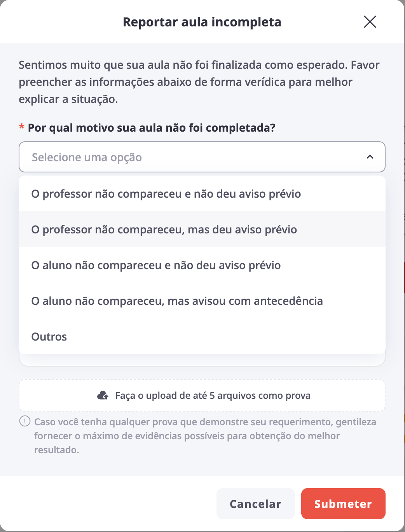Viewport: 405px width, 532px height.
Task: Click the Caso você tenha qualquer prova help text
Action: pyautogui.click(x=205, y=436)
